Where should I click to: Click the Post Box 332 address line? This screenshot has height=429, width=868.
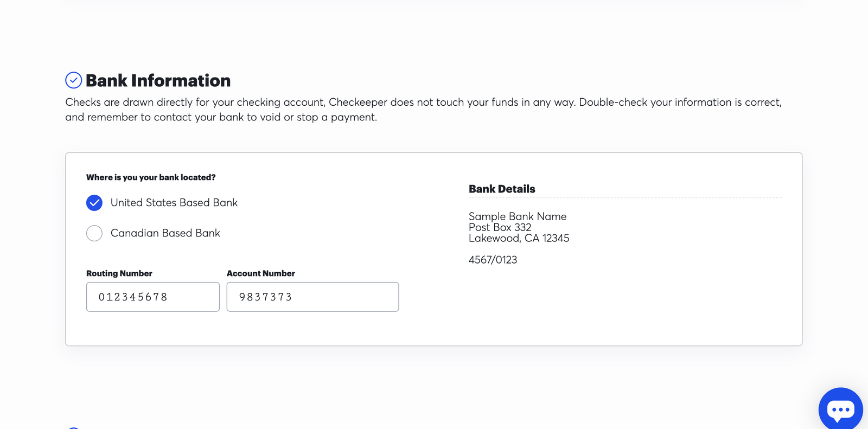pos(500,227)
